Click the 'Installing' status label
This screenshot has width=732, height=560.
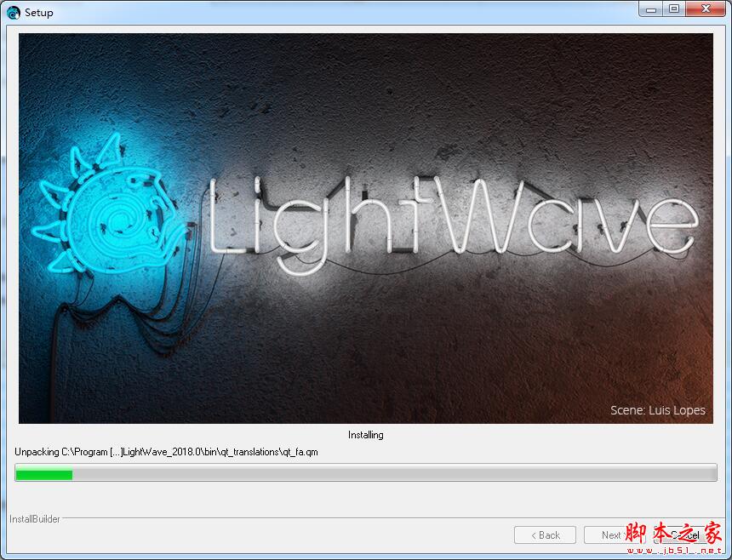pos(365,435)
